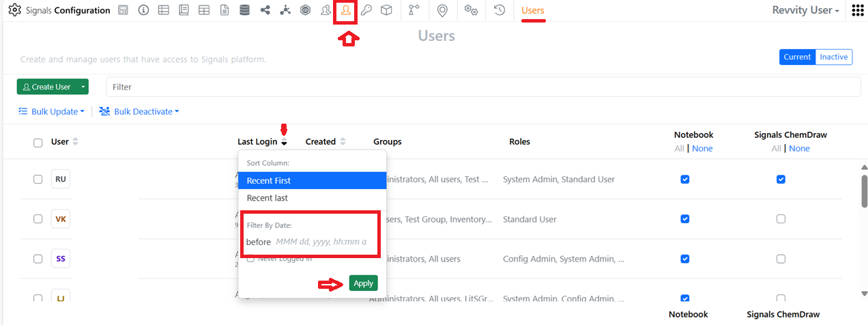
Task: Open the Bulk Deactivate dropdown
Action: (x=139, y=111)
